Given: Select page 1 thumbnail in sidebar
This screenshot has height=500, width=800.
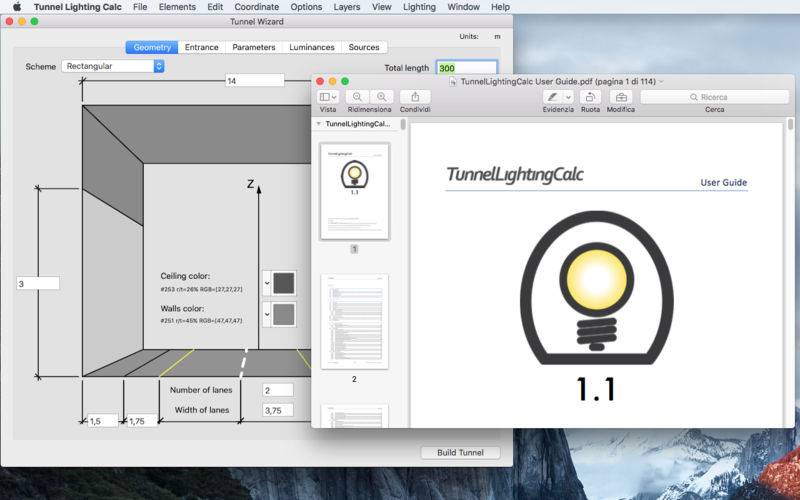Looking at the screenshot, I should pyautogui.click(x=355, y=191).
